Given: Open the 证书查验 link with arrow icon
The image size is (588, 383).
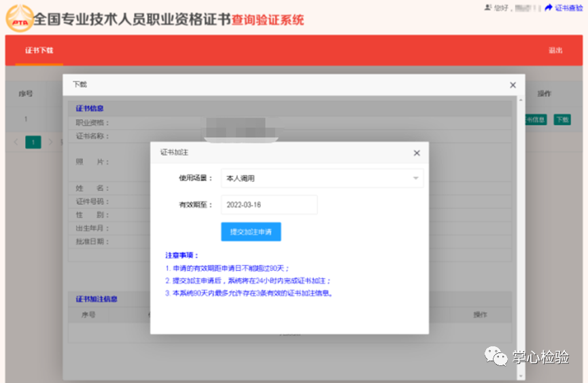Looking at the screenshot, I should (x=564, y=8).
